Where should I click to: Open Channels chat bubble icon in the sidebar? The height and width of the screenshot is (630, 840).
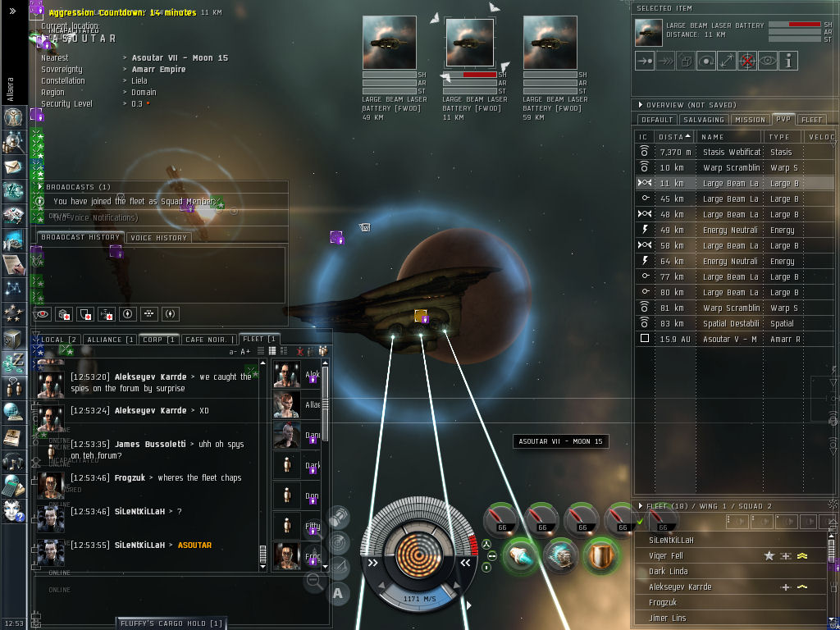pyautogui.click(x=13, y=387)
